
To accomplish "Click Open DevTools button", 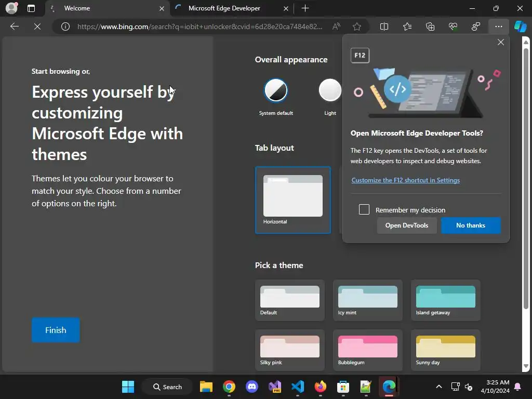I will click(x=407, y=225).
